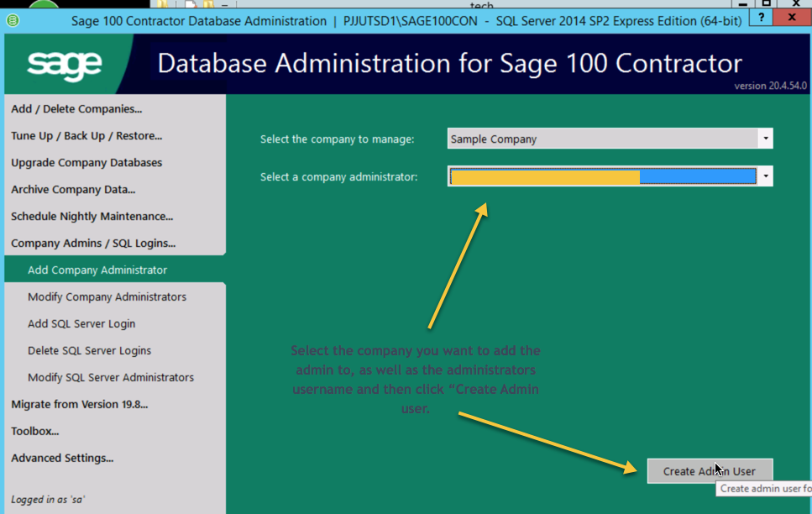Close the Database Administration window

click(x=792, y=18)
